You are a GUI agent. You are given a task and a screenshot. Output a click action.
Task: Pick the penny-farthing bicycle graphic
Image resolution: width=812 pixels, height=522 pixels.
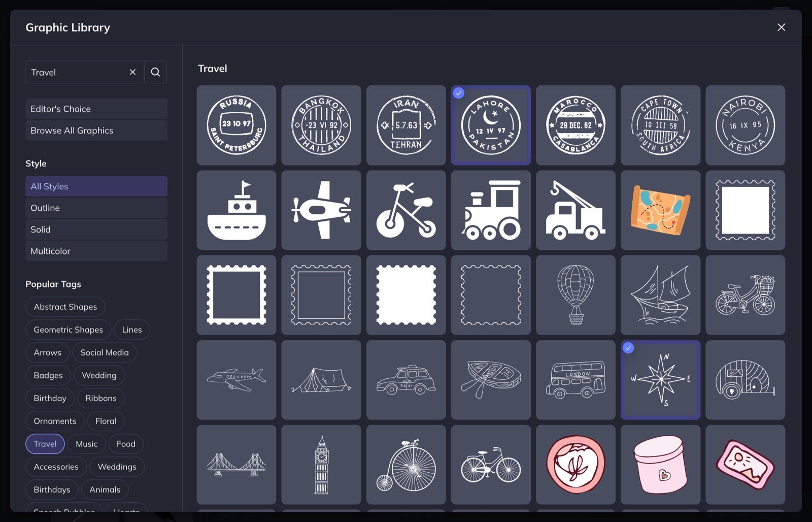pos(406,465)
